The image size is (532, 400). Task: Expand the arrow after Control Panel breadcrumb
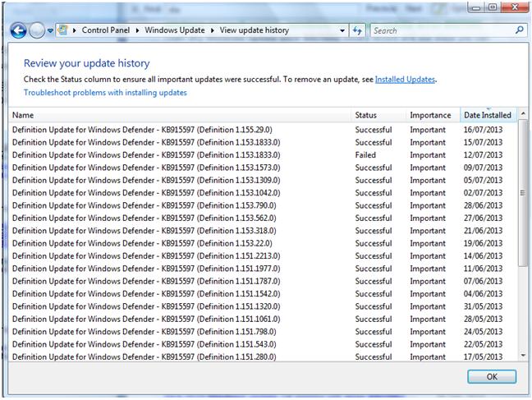(x=137, y=30)
